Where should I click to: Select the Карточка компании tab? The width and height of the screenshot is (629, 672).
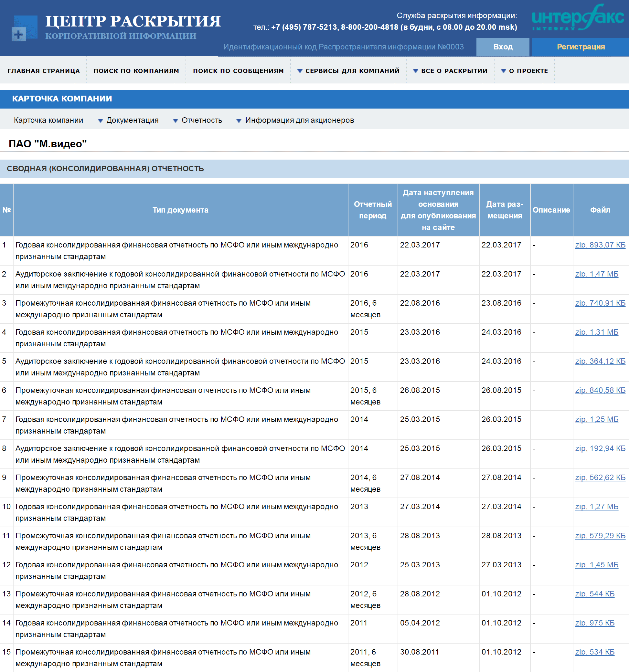click(x=48, y=120)
